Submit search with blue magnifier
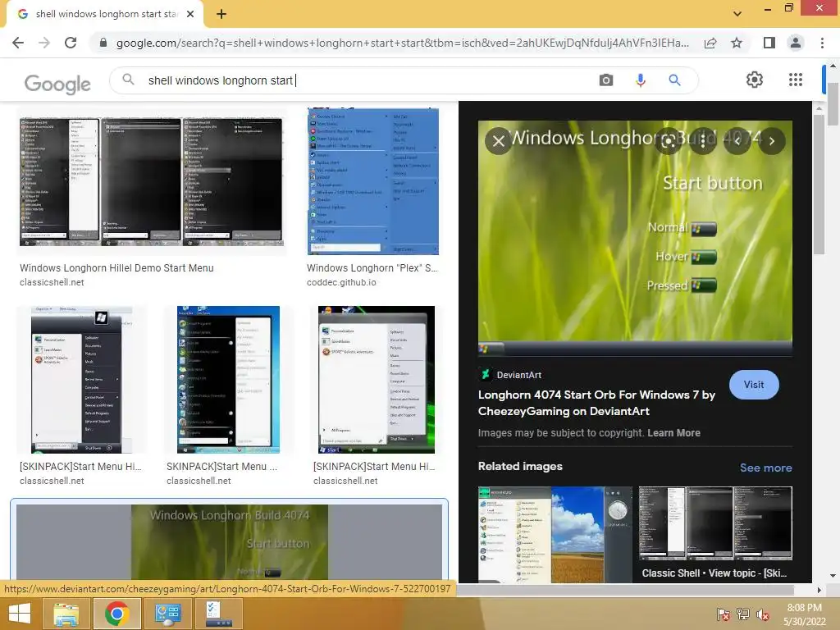Image resolution: width=840 pixels, height=630 pixels. [674, 80]
